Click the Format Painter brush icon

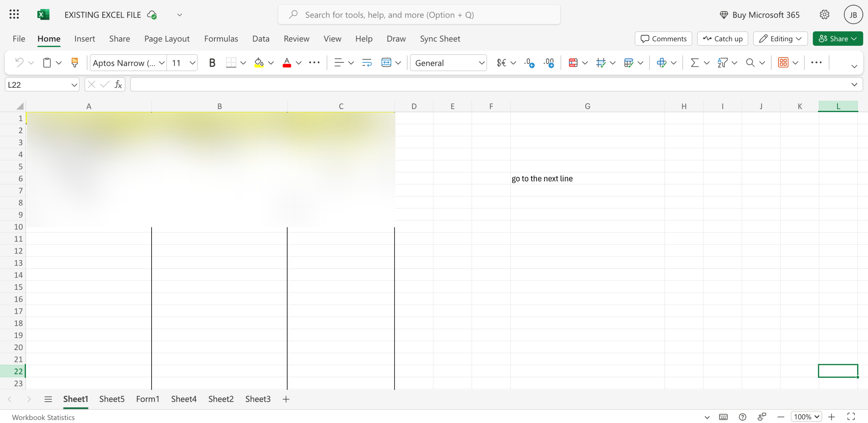point(75,63)
